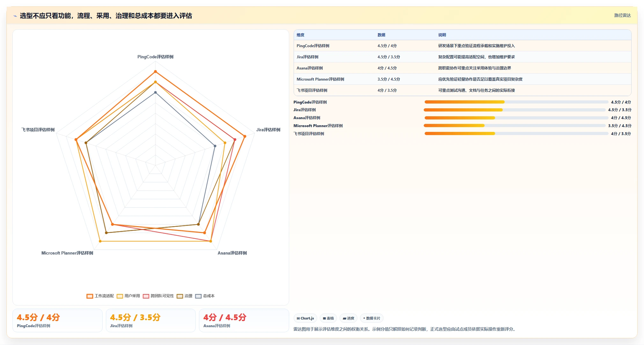This screenshot has width=644, height=345.
Task: Click the description 复杂配置可能提高适配空间，也增加维护要求
Action: [476, 57]
